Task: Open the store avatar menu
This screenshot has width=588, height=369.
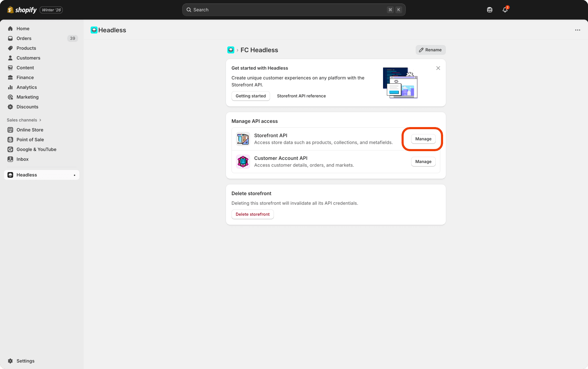Action: click(x=490, y=10)
